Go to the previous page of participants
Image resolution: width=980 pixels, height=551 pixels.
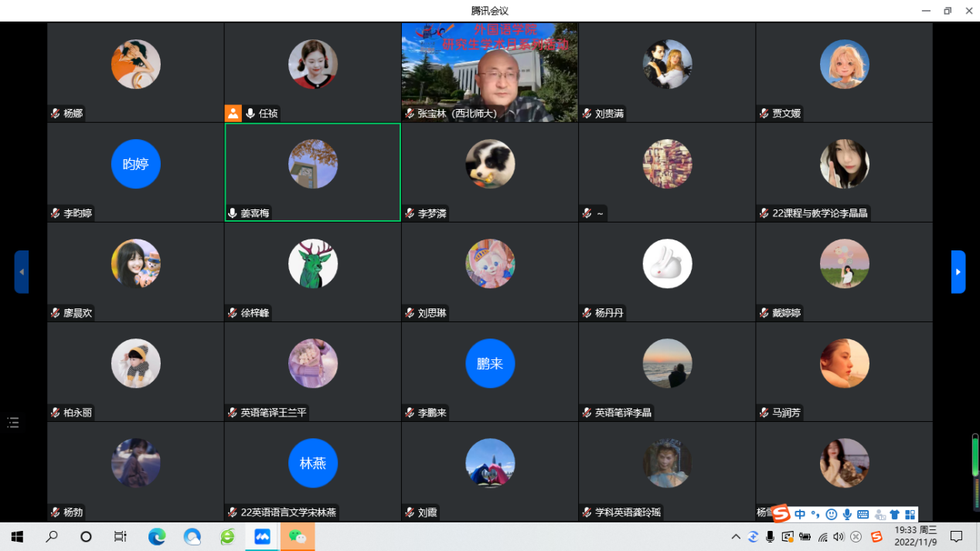point(22,272)
